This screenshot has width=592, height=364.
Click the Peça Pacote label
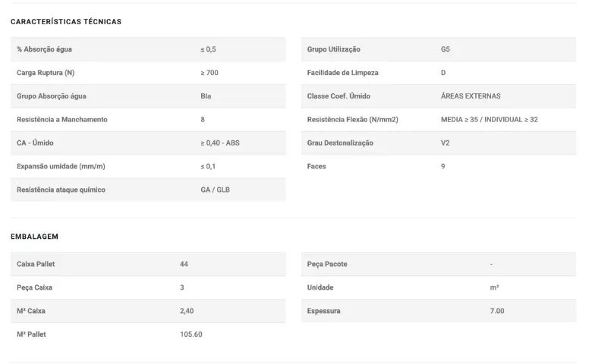pyautogui.click(x=327, y=264)
